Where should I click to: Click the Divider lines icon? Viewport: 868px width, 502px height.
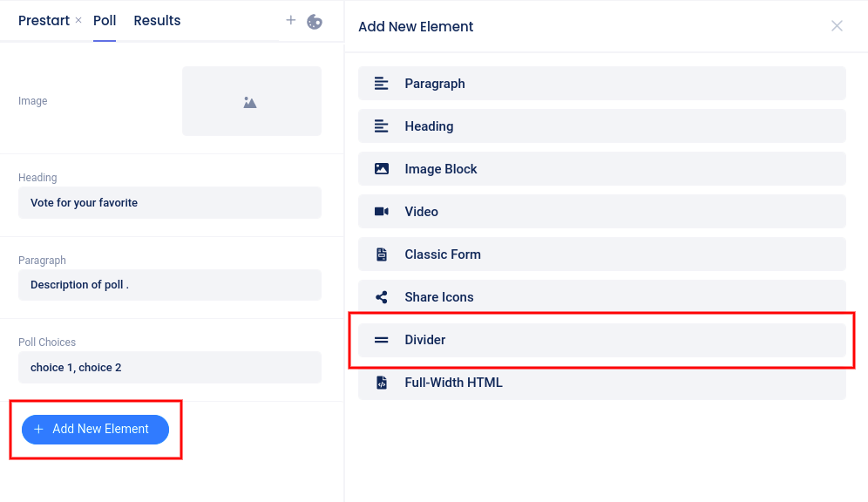(x=381, y=340)
